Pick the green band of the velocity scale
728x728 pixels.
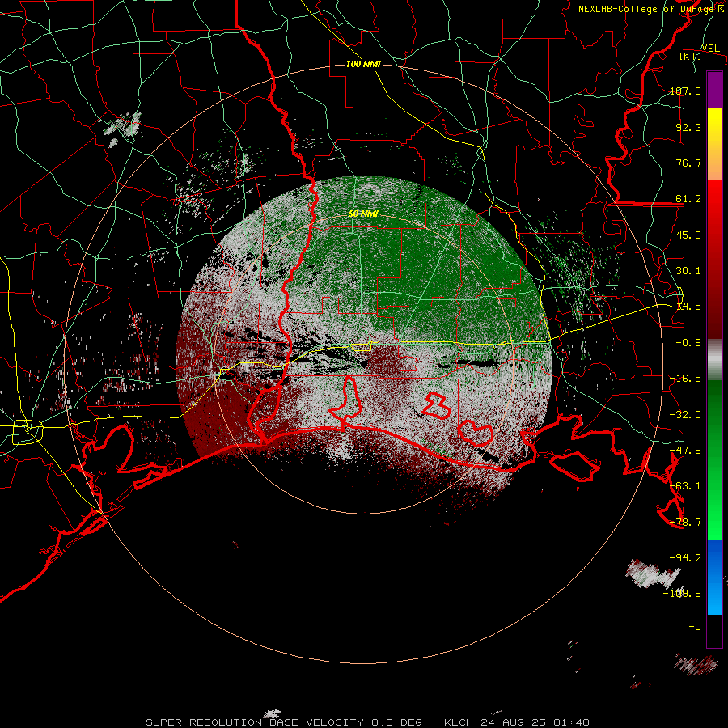(x=714, y=459)
